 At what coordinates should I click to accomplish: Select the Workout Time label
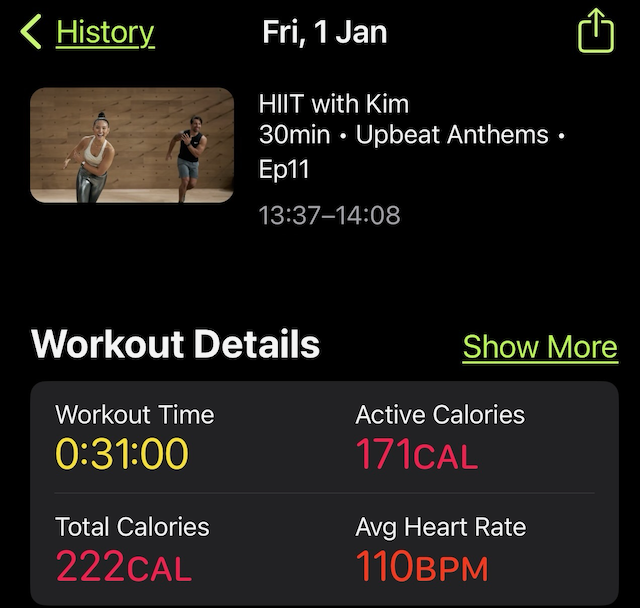[x=135, y=415]
